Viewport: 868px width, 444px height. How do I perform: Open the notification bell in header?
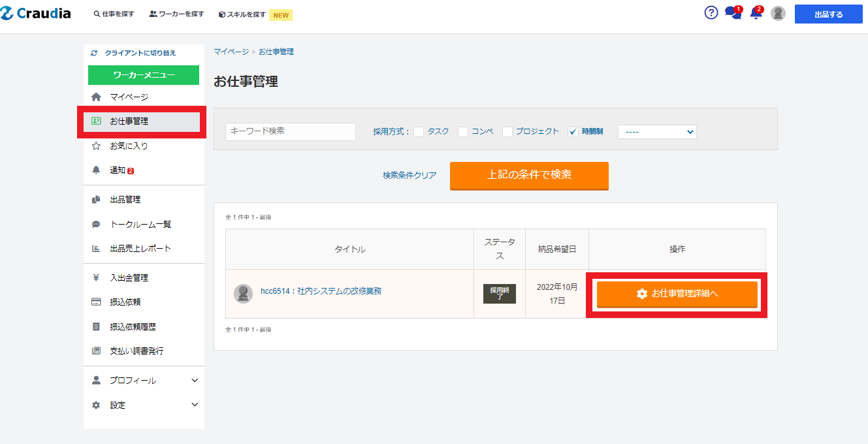756,13
